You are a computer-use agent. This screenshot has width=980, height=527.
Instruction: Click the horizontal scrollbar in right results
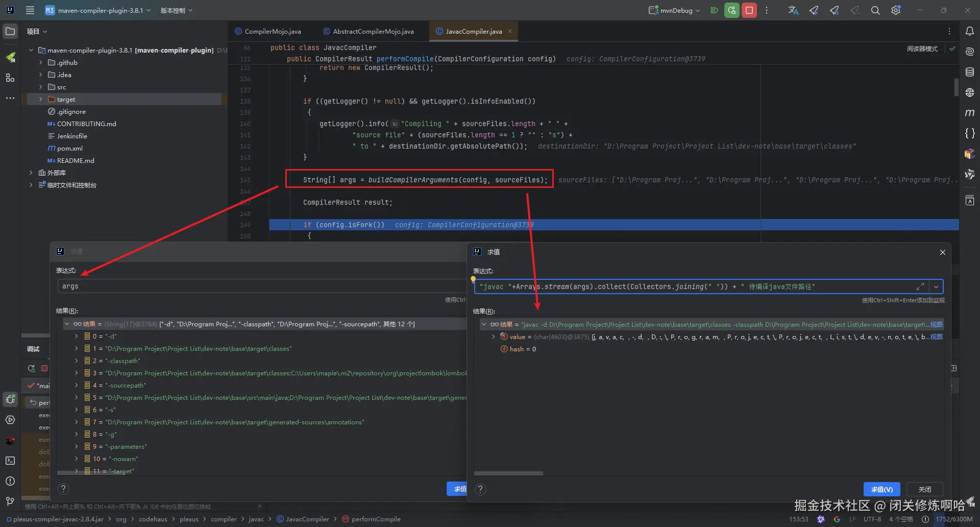click(x=508, y=473)
